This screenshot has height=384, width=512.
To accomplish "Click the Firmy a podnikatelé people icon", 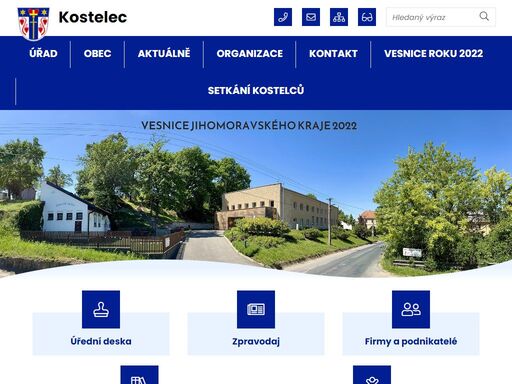I will 411,309.
